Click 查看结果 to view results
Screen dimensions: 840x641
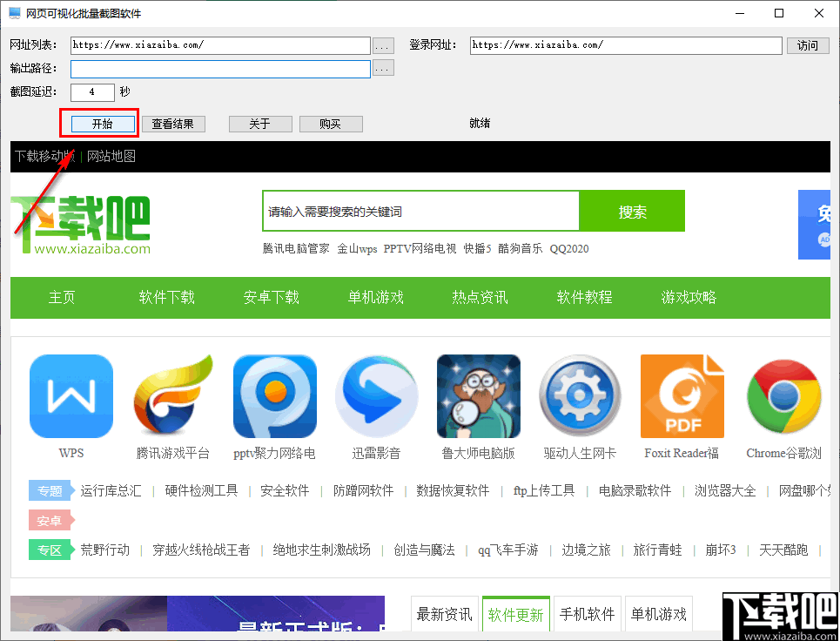click(x=173, y=124)
